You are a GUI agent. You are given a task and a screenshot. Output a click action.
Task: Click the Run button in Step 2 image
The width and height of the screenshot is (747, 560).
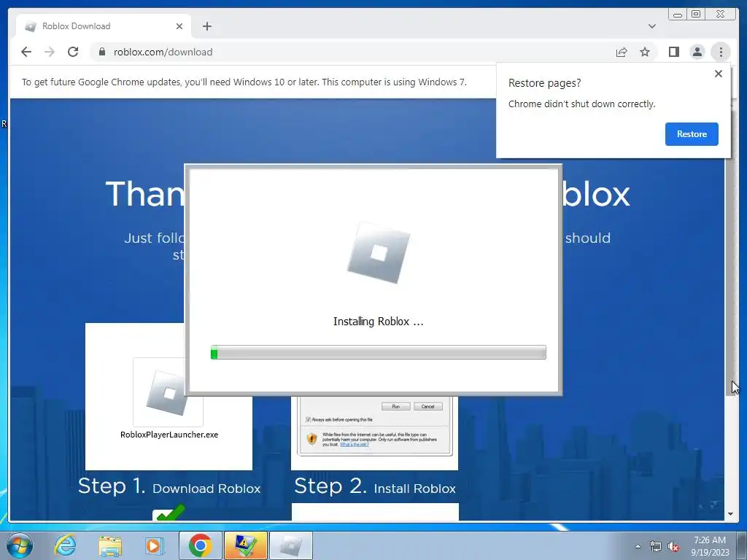tap(395, 406)
